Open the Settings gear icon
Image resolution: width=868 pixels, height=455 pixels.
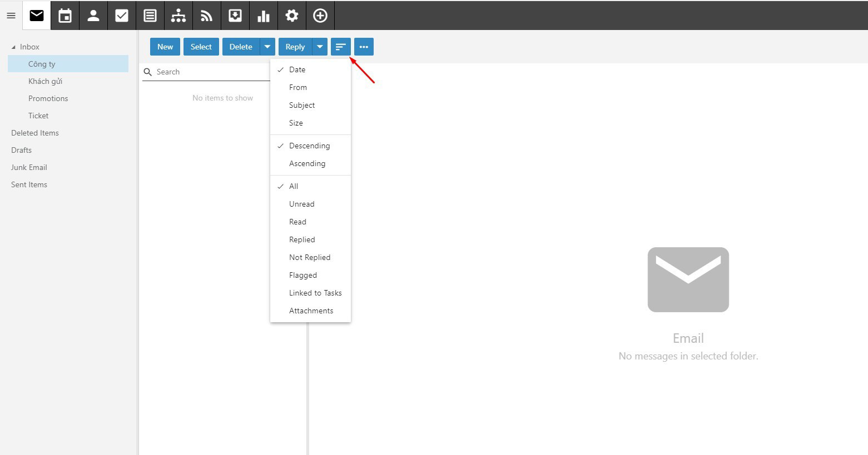(x=292, y=16)
